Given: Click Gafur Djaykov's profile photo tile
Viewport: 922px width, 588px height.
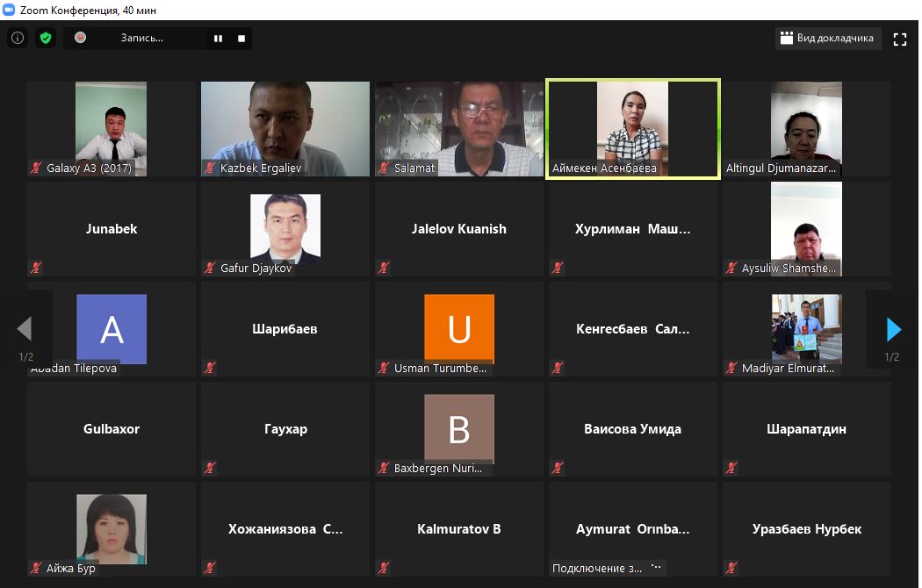Looking at the screenshot, I should (x=285, y=228).
